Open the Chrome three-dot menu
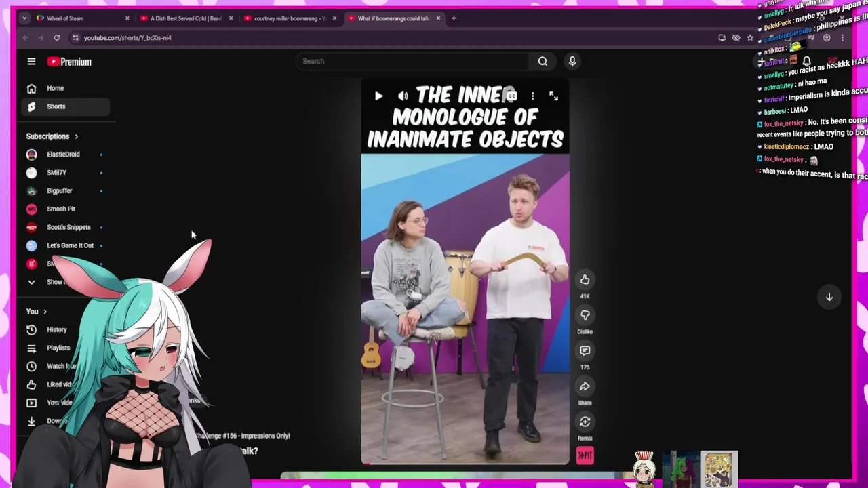The image size is (868, 488). (x=842, y=38)
